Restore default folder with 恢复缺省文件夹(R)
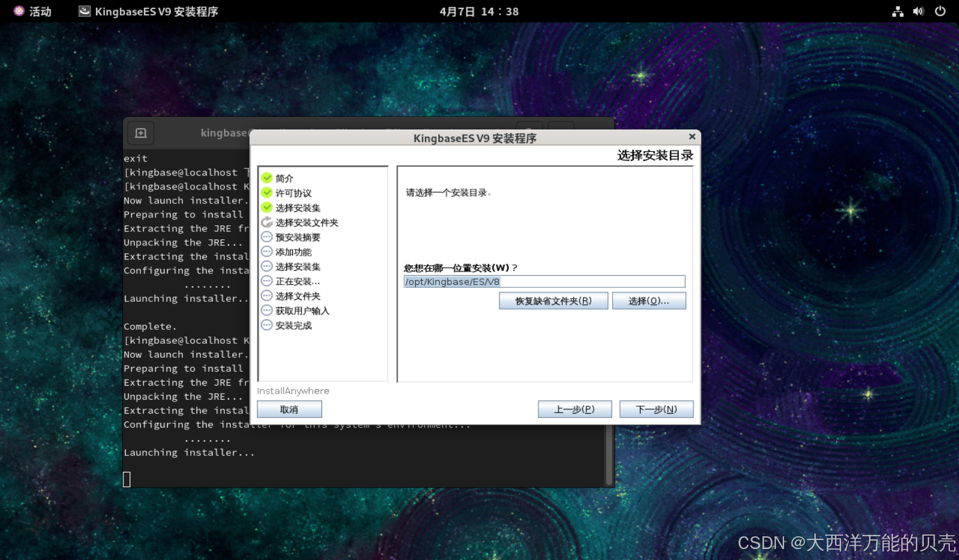 [x=553, y=301]
